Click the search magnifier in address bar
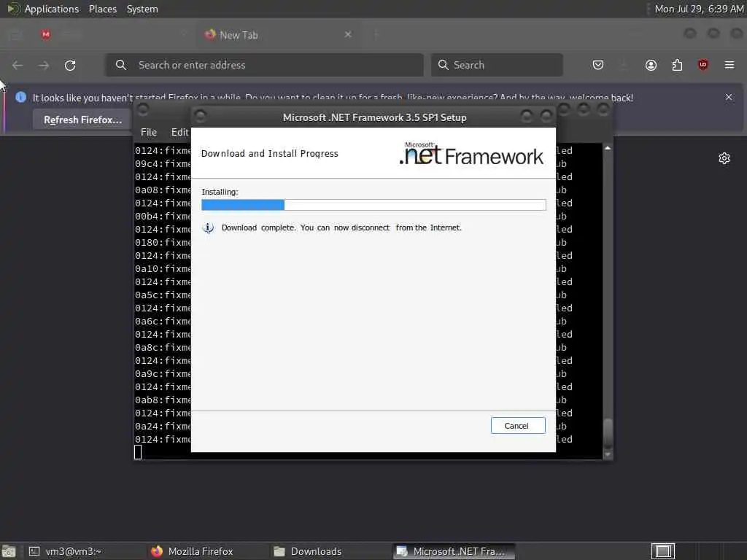Screen dimensions: 747x560 pyautogui.click(x=121, y=65)
